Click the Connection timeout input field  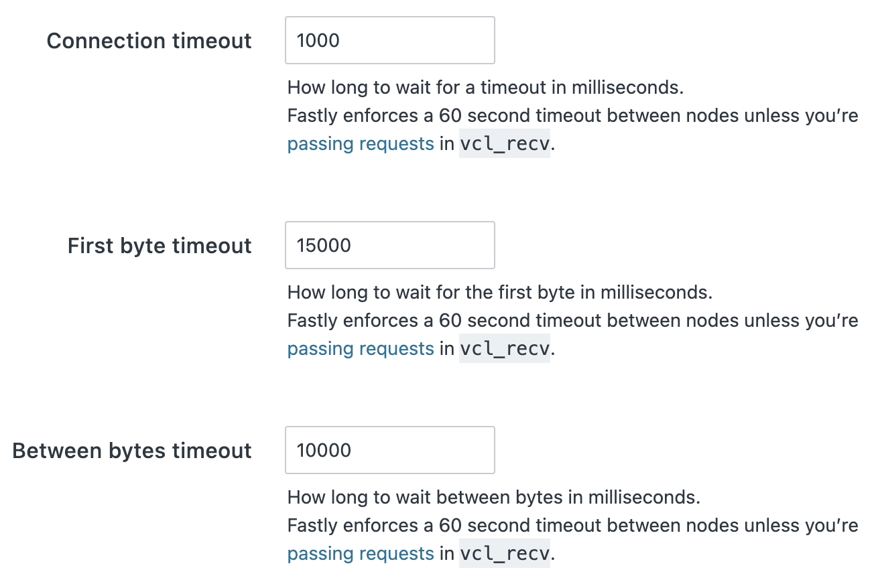point(389,40)
